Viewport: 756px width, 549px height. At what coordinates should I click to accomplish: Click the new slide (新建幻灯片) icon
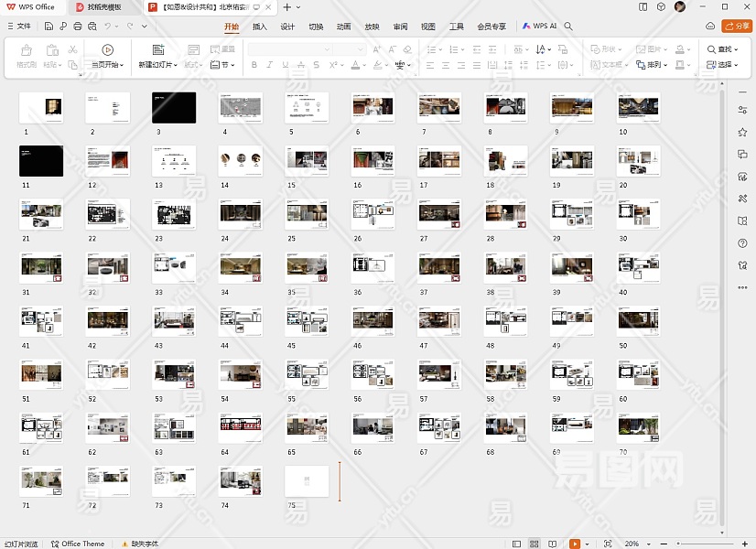pos(158,50)
